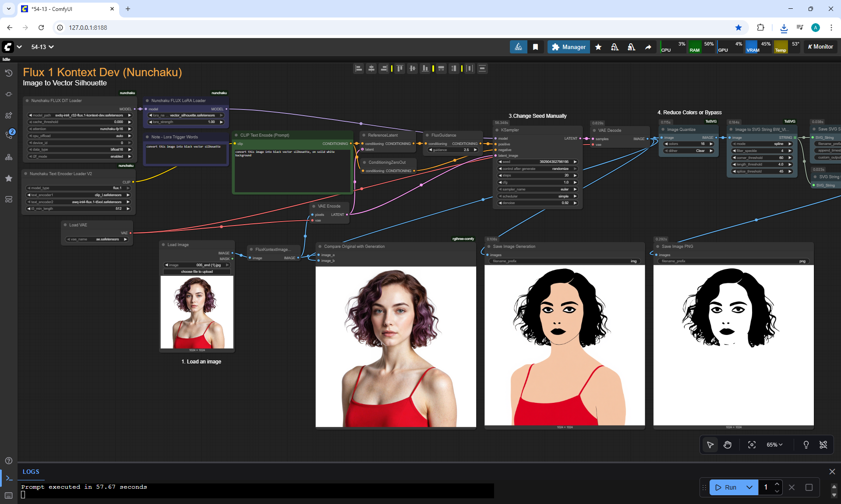Run the workflow
The height and width of the screenshot is (504, 841).
click(x=726, y=487)
